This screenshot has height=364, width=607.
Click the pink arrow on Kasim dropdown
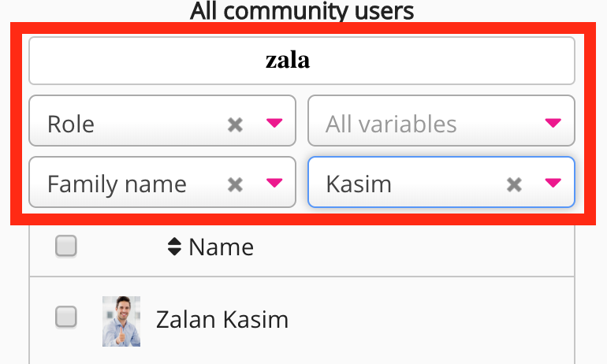553,184
